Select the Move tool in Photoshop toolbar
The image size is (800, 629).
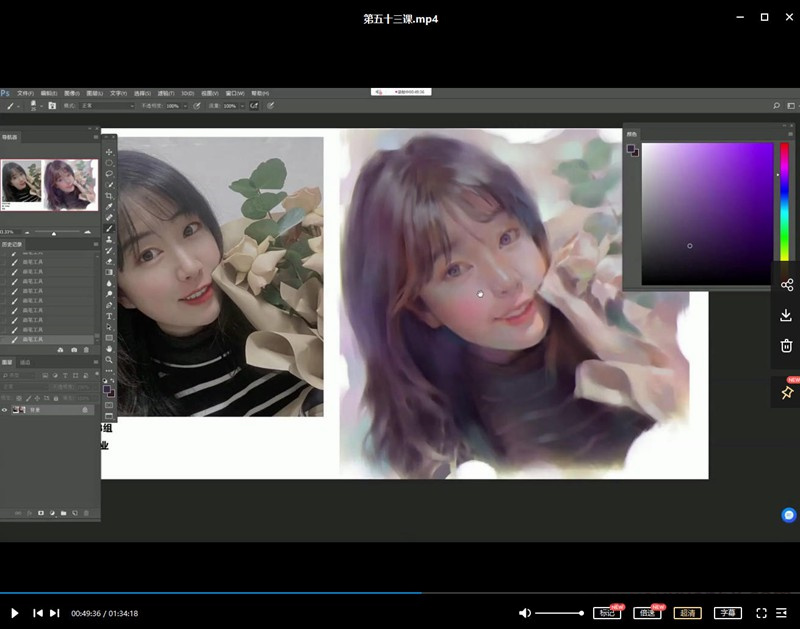click(109, 152)
